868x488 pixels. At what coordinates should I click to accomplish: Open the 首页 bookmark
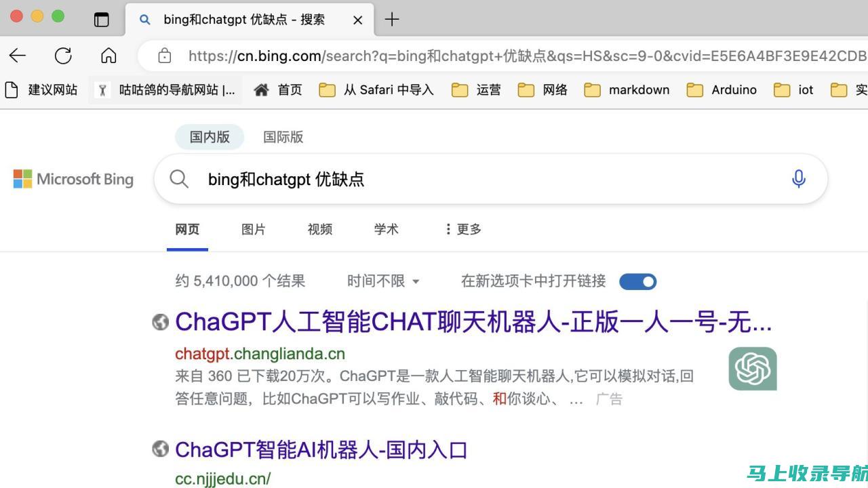pyautogui.click(x=278, y=89)
